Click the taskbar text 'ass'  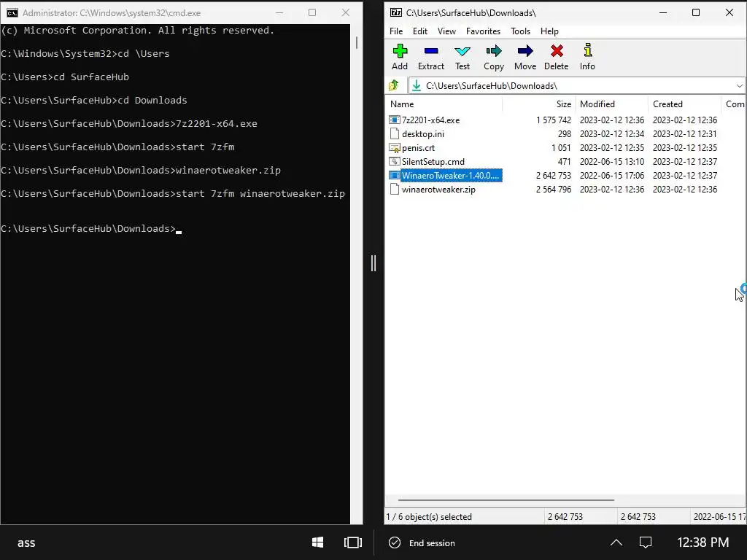(x=26, y=542)
